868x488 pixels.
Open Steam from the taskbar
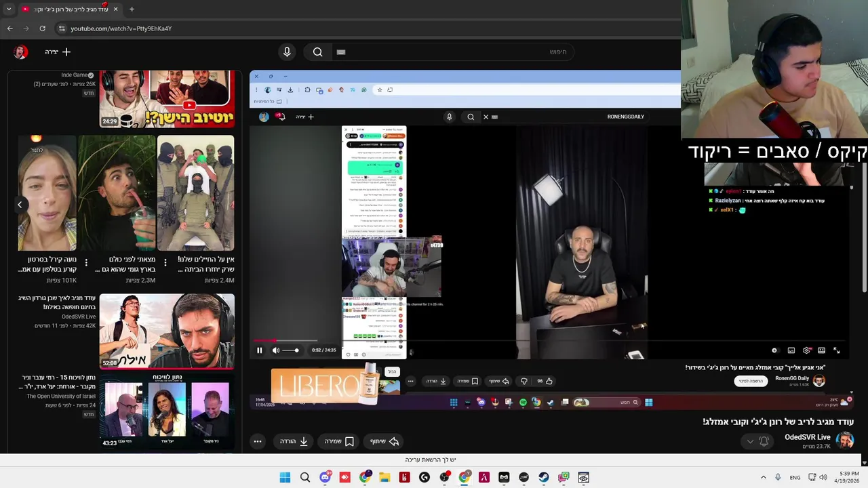pos(544,478)
